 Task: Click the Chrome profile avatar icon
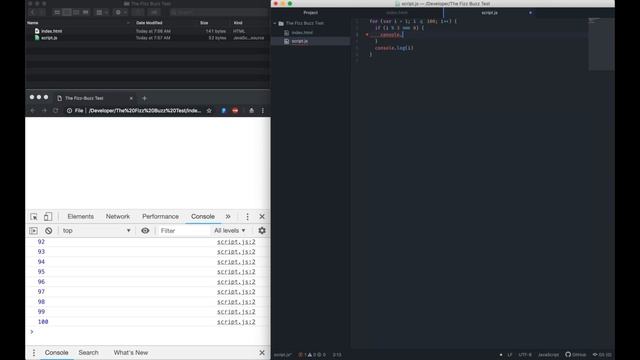click(251, 111)
